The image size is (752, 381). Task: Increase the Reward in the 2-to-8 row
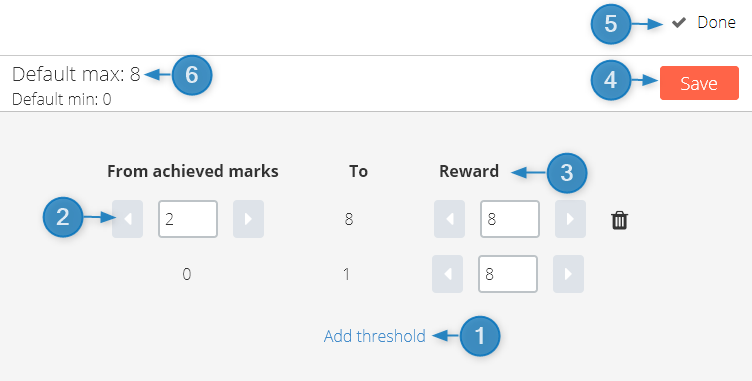click(x=570, y=219)
